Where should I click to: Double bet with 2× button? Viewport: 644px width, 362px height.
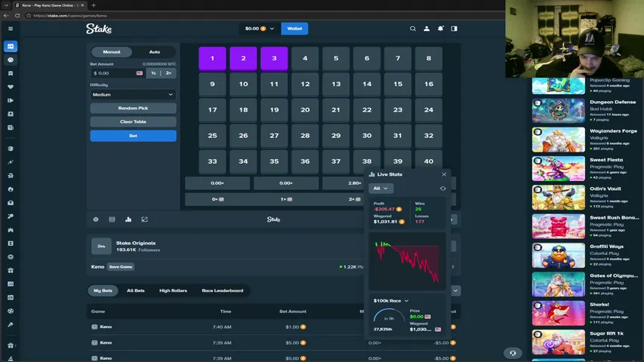point(168,73)
